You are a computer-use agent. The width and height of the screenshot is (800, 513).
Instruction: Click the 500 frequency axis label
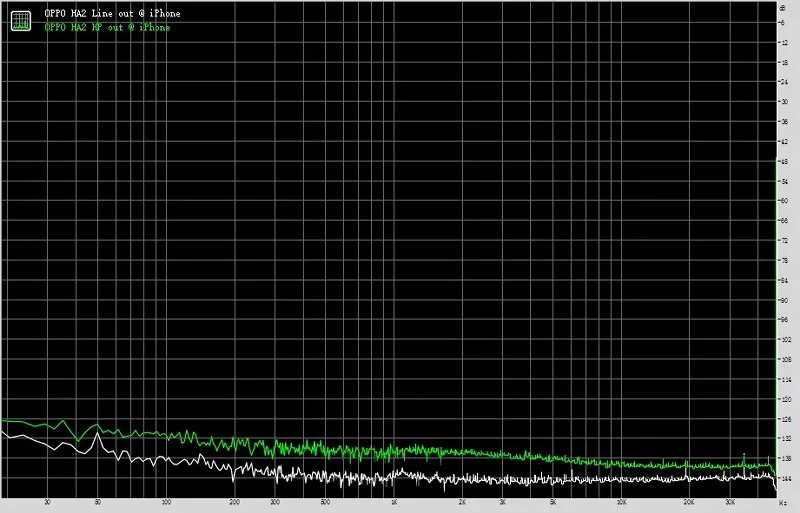(x=325, y=502)
